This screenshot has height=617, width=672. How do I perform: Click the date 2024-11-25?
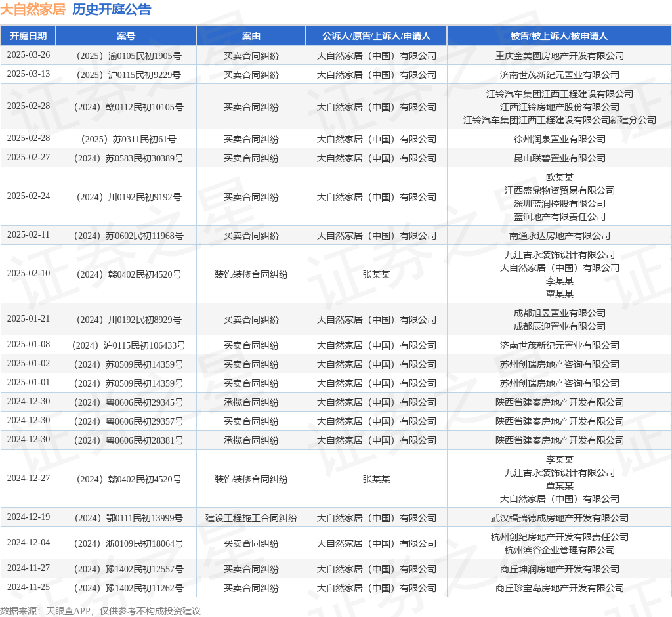(28, 587)
